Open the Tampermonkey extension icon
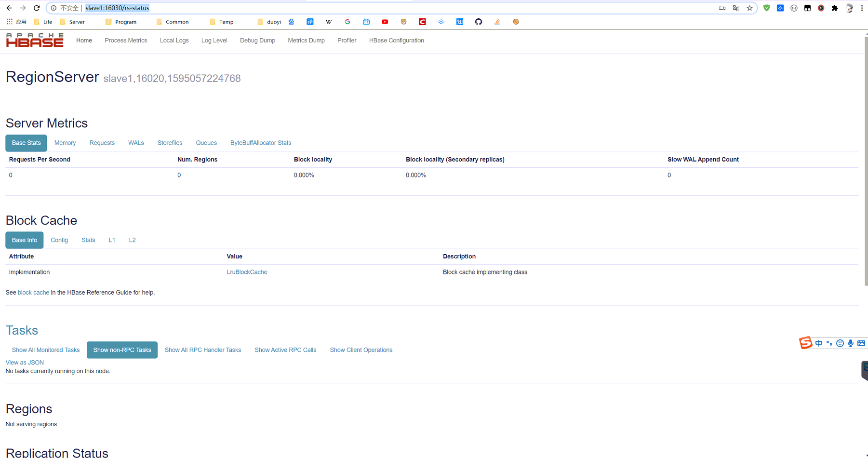 tap(807, 8)
